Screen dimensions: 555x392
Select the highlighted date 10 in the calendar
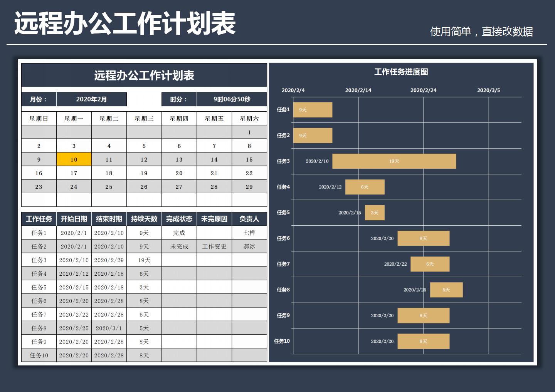click(74, 159)
